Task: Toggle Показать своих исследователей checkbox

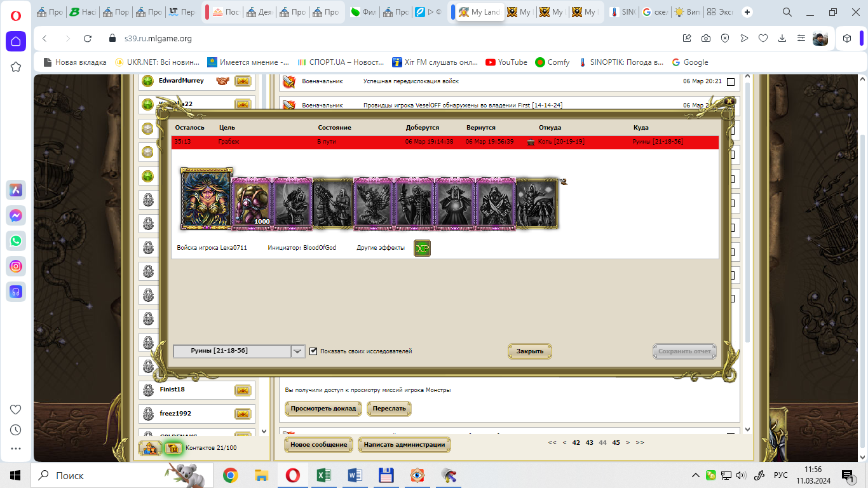Action: click(x=313, y=351)
